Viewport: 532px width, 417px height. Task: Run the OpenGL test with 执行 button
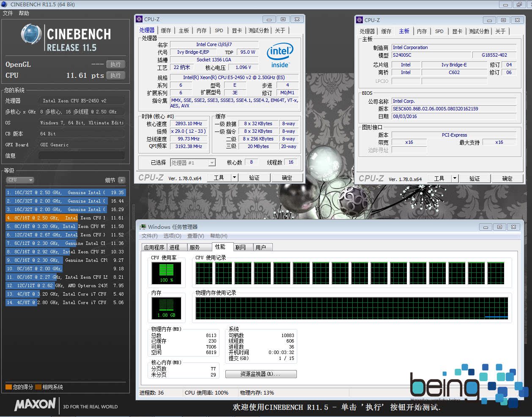(116, 64)
